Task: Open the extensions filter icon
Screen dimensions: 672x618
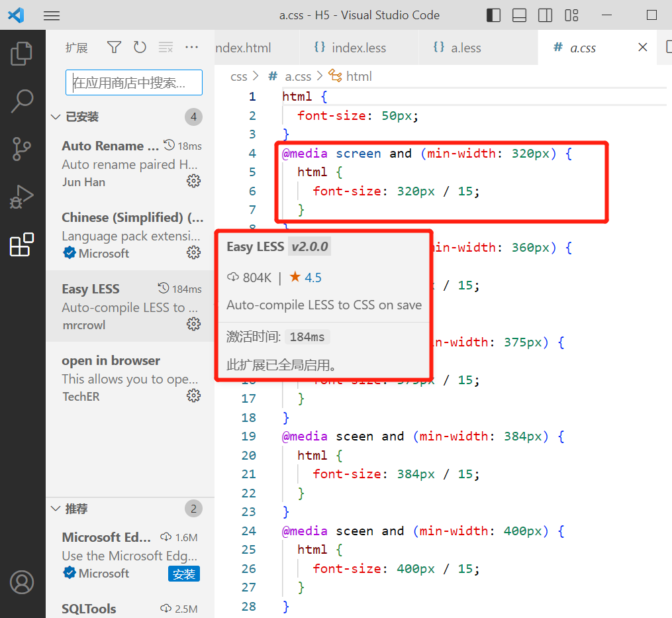Action: point(114,47)
